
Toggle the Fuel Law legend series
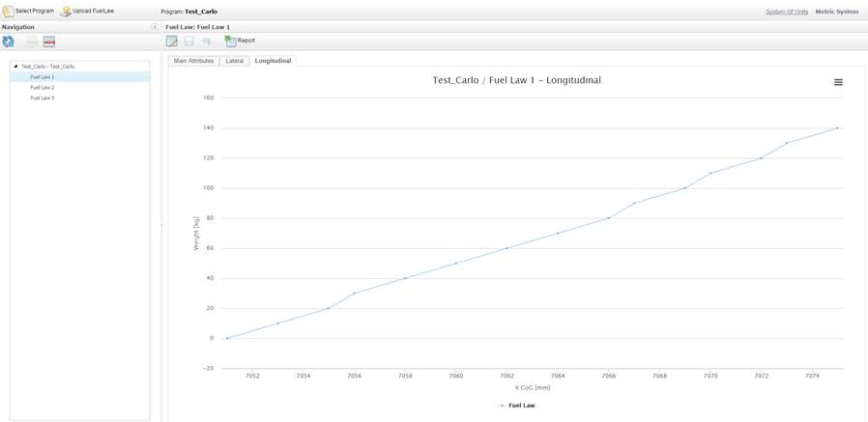[517, 406]
